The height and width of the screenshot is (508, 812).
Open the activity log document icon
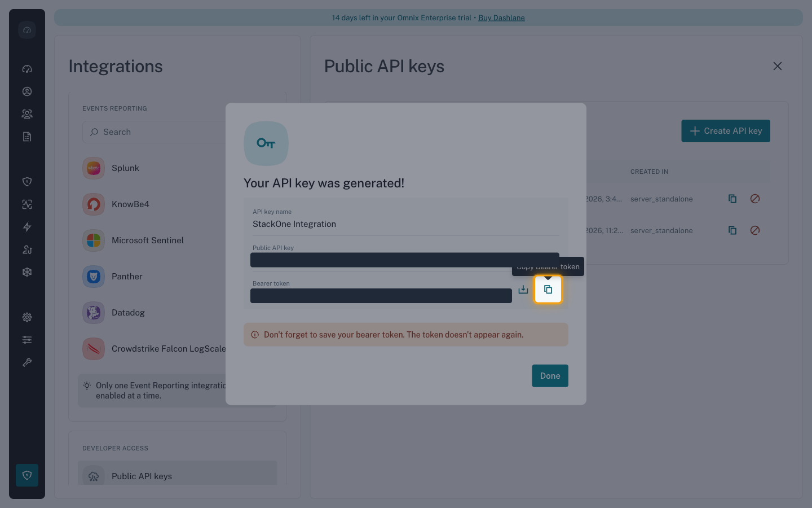click(27, 137)
